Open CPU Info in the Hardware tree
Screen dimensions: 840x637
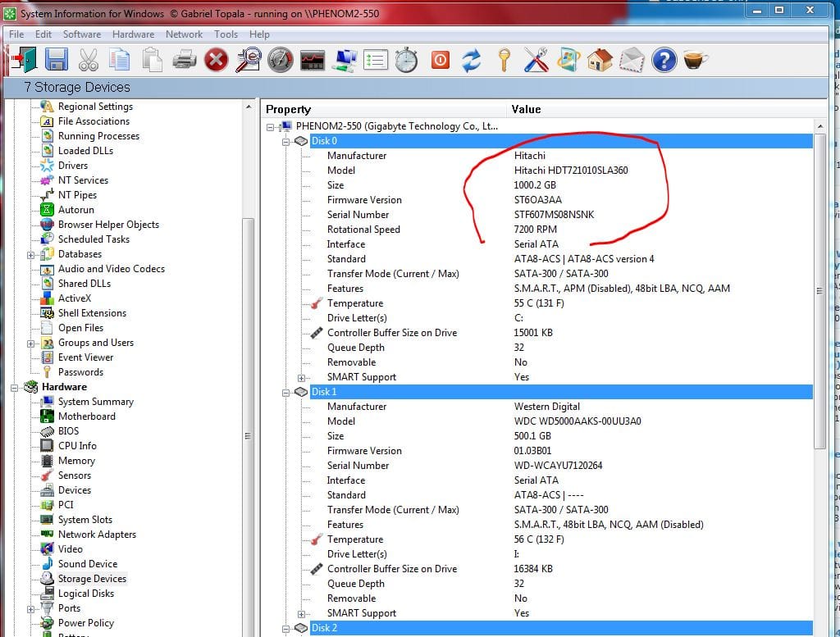point(77,445)
